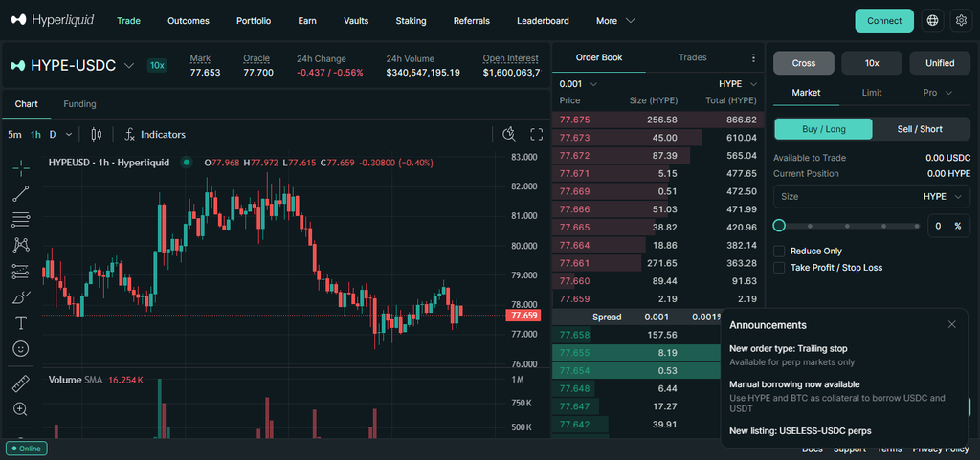The height and width of the screenshot is (460, 980).
Task: Click the 77.675 ask price row
Action: tap(657, 120)
